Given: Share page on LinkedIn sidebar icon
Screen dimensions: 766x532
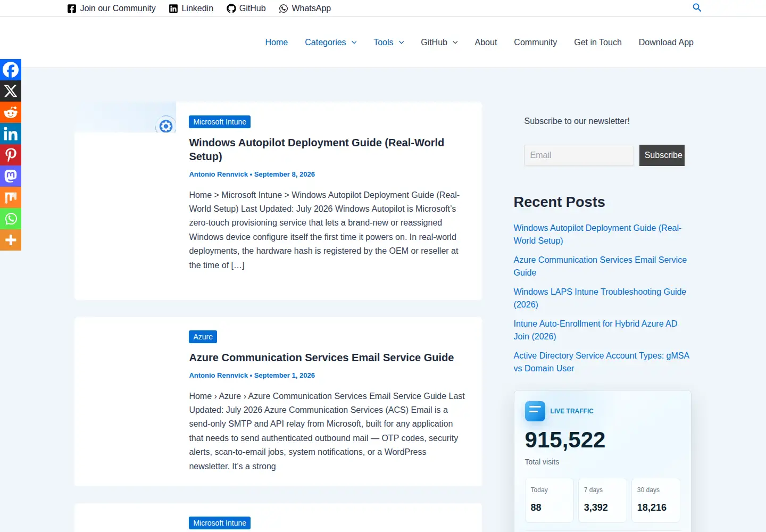Looking at the screenshot, I should point(11,134).
